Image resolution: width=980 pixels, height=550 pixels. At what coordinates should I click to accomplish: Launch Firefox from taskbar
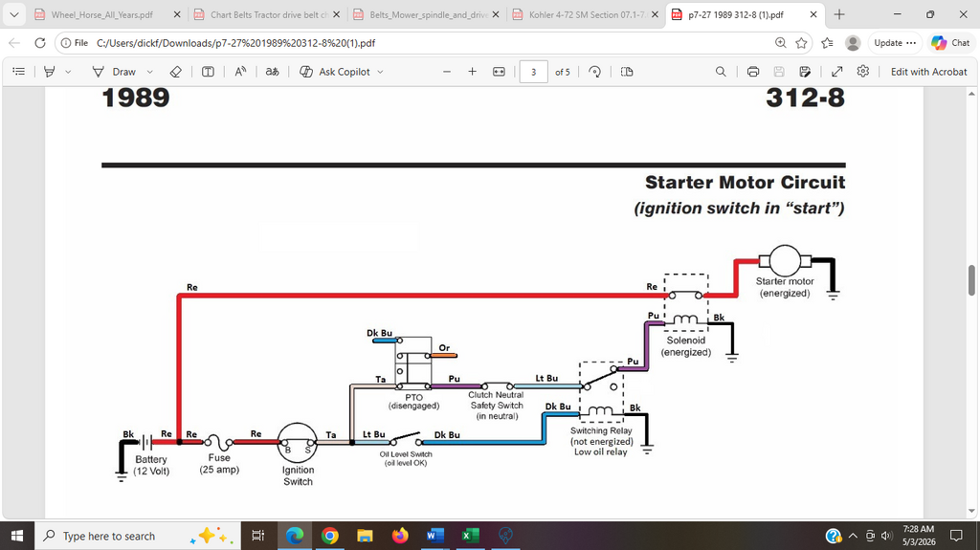click(400, 536)
